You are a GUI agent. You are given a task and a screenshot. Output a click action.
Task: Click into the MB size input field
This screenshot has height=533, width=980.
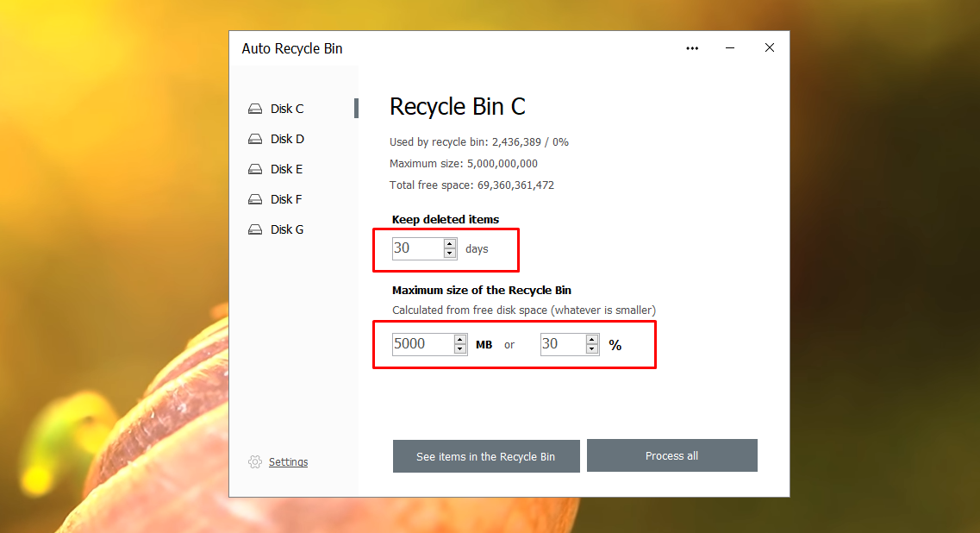[x=422, y=344]
